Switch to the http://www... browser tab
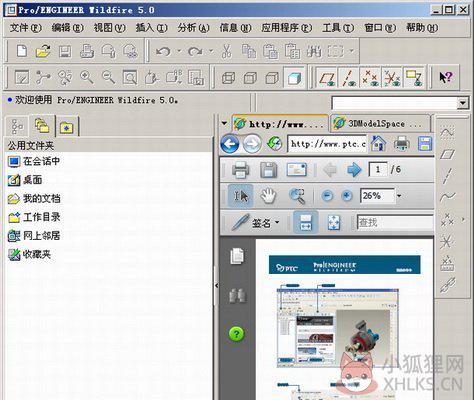 click(x=280, y=124)
